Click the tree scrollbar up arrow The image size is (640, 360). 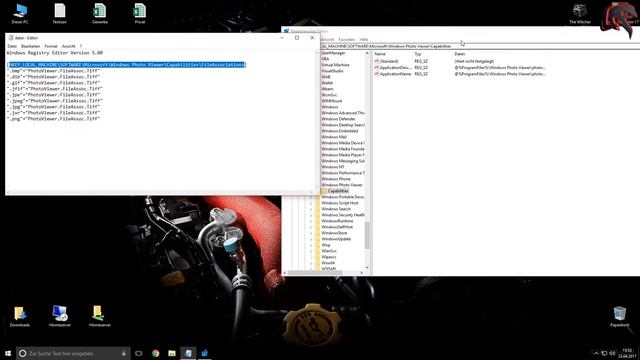367,53
